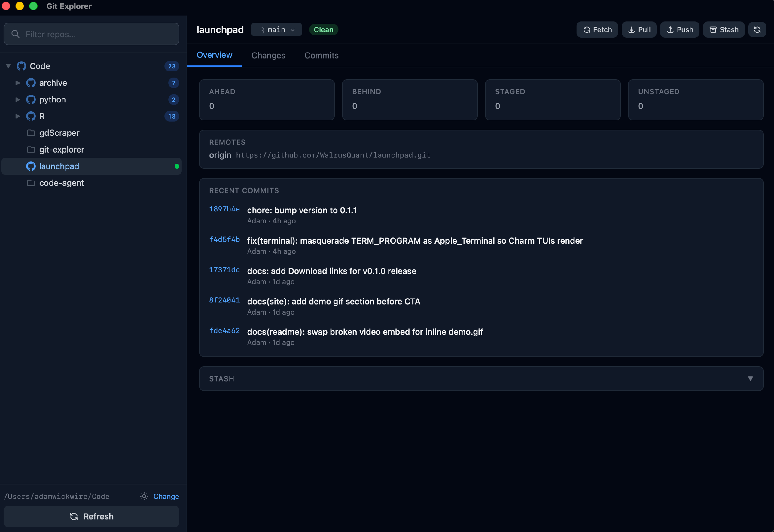Click the 23 count badge on Code
Image resolution: width=774 pixels, height=532 pixels.
[172, 66]
